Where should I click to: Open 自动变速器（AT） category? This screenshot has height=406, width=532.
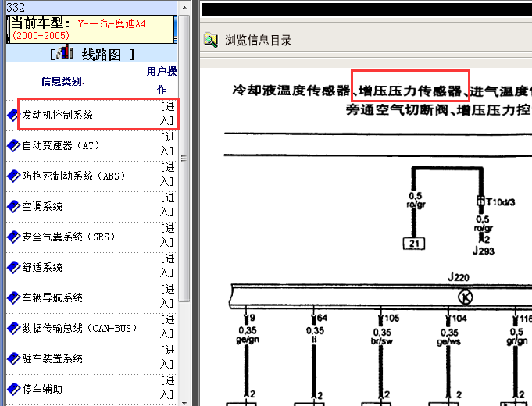click(61, 145)
